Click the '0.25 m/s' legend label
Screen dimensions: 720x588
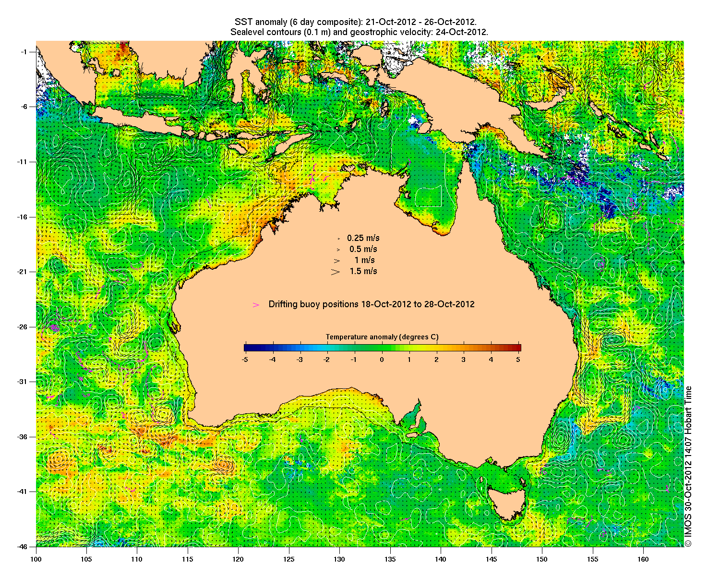pos(363,238)
